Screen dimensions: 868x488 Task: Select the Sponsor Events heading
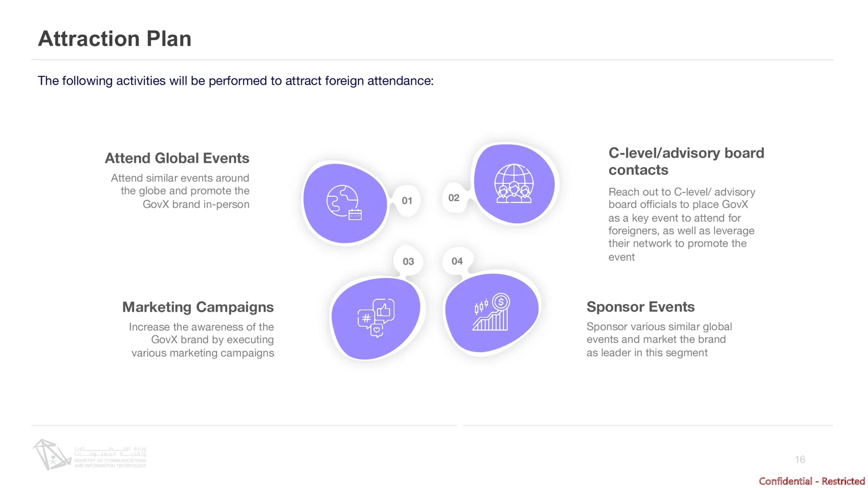(641, 307)
